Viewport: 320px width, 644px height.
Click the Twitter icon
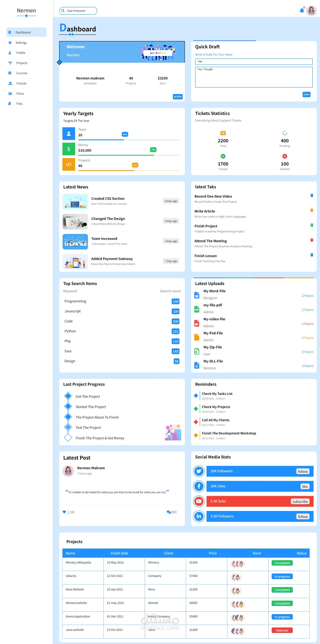point(199,471)
